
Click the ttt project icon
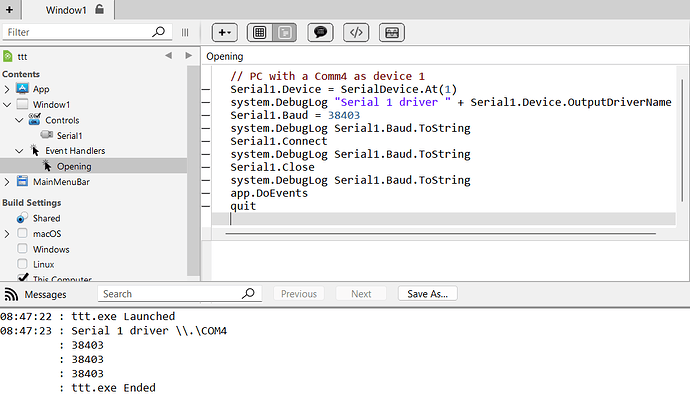point(8,56)
